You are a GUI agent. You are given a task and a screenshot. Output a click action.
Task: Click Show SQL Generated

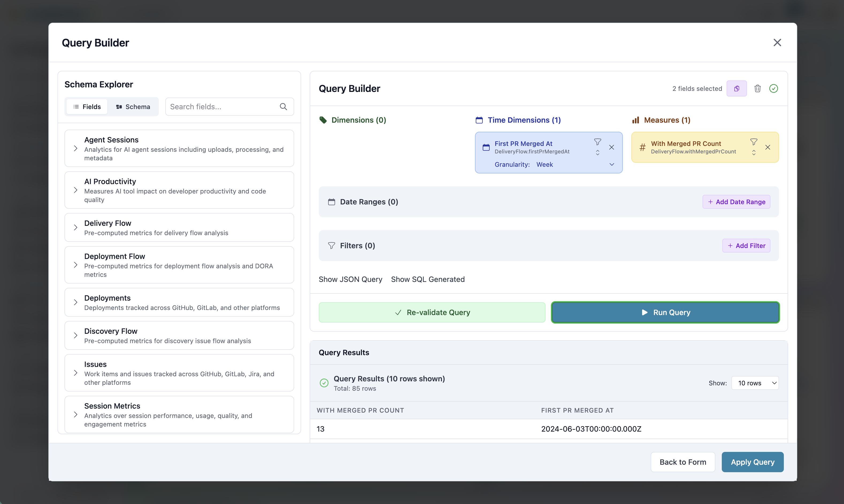[x=428, y=279]
